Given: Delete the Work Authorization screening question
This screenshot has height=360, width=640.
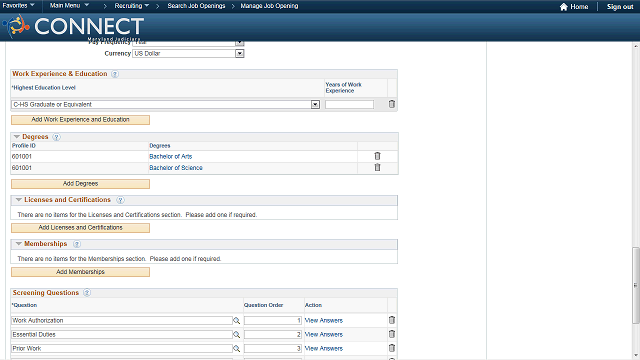Looking at the screenshot, I should click(x=392, y=320).
